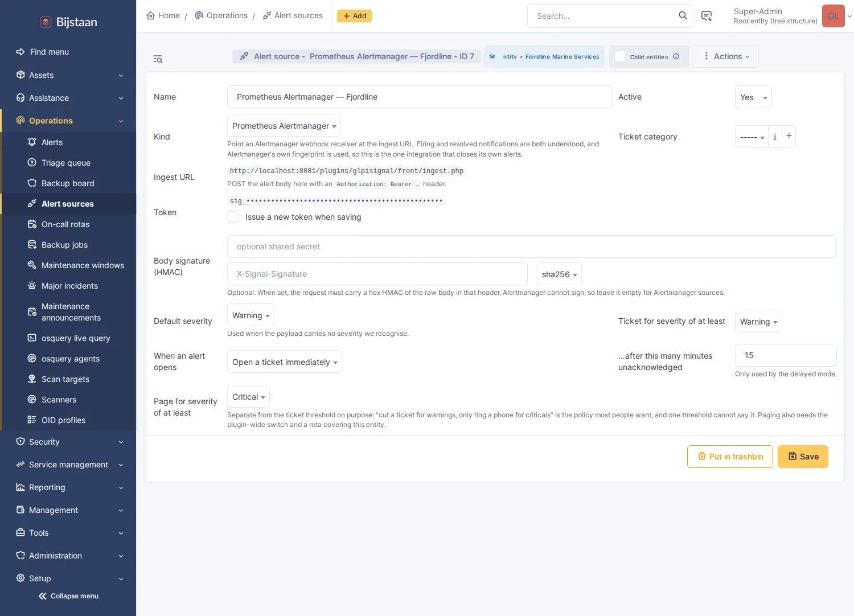
Task: Open the Kind dropdown
Action: coord(284,126)
